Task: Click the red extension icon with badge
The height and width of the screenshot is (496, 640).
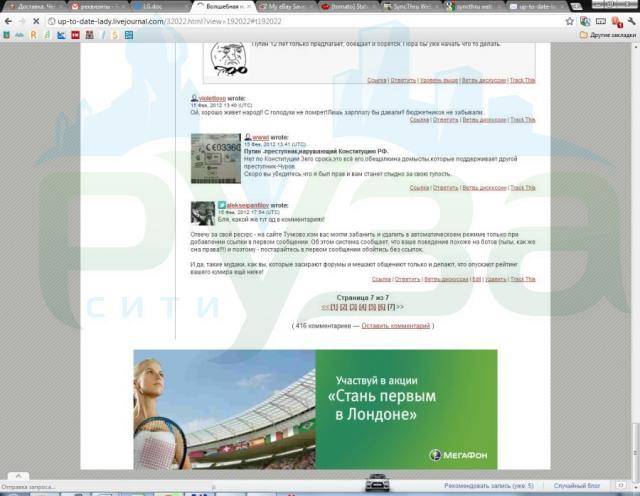Action: [x=616, y=22]
